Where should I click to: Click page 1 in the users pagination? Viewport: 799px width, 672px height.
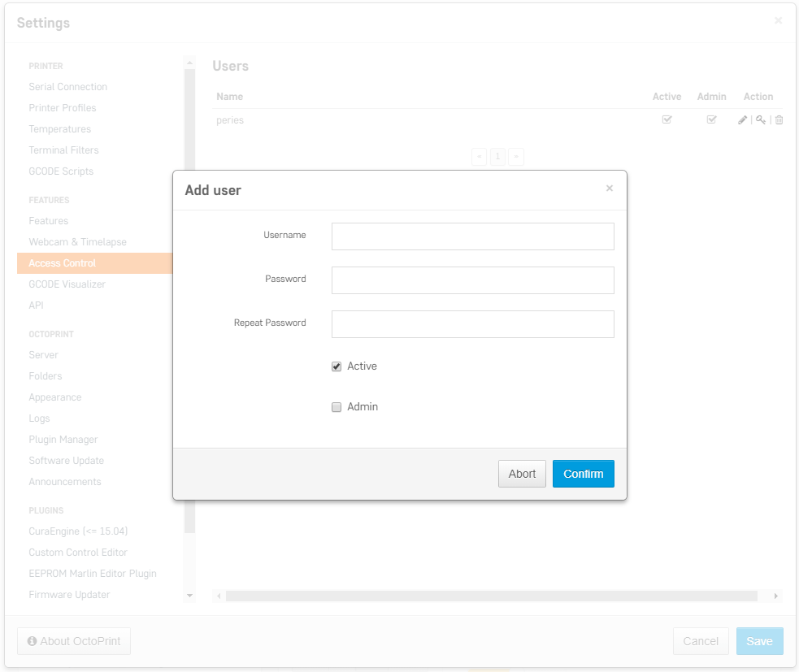(497, 156)
